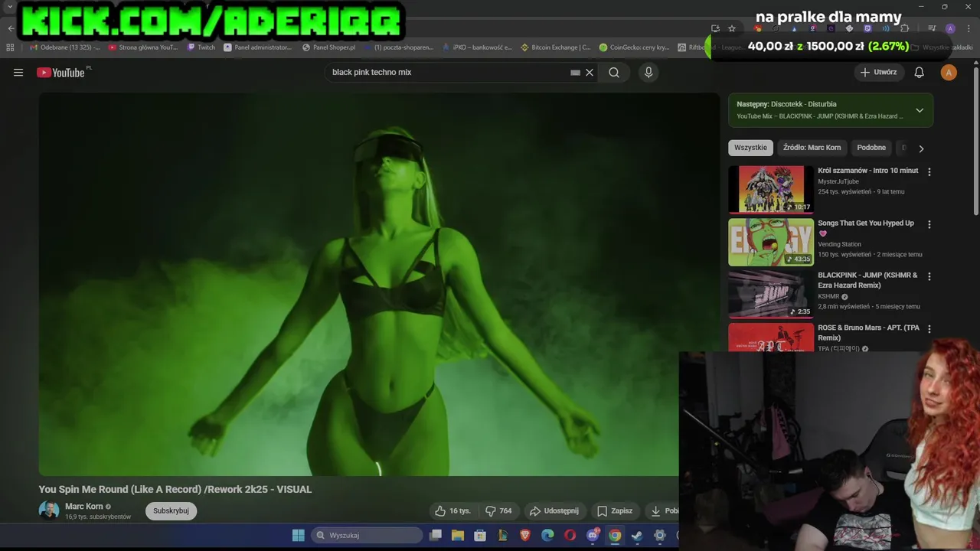Screen dimensions: 980x551
Task: Show more chips with the right arrow
Action: pyautogui.click(x=921, y=148)
